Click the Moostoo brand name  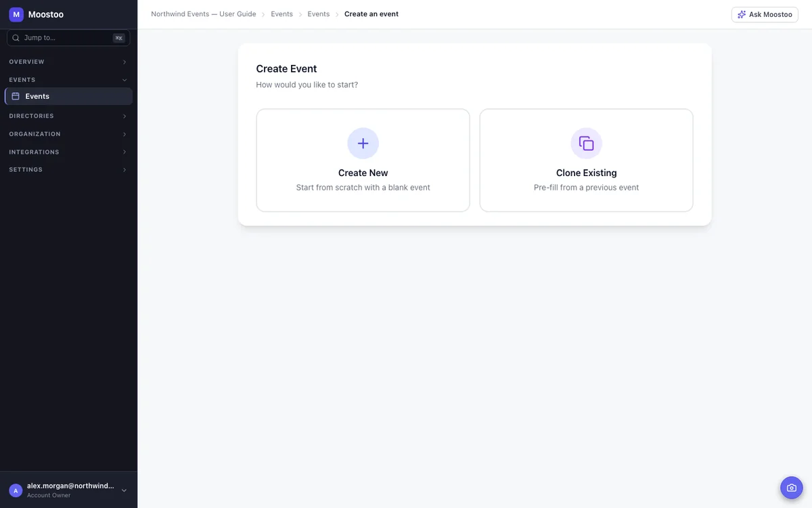pos(46,14)
